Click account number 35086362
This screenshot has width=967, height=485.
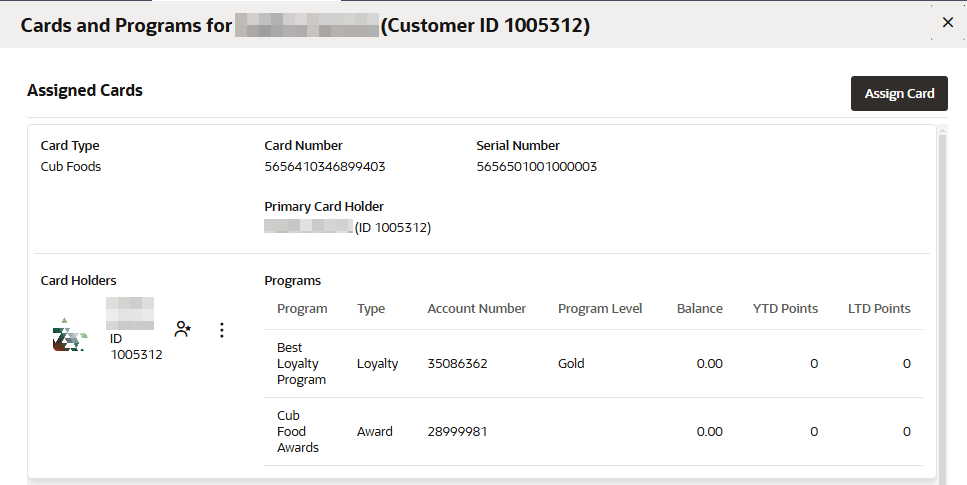pos(458,363)
